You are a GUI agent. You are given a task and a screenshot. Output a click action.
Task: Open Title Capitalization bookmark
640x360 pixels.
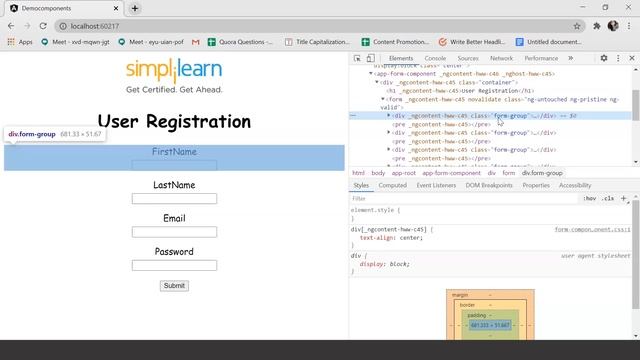(x=318, y=42)
